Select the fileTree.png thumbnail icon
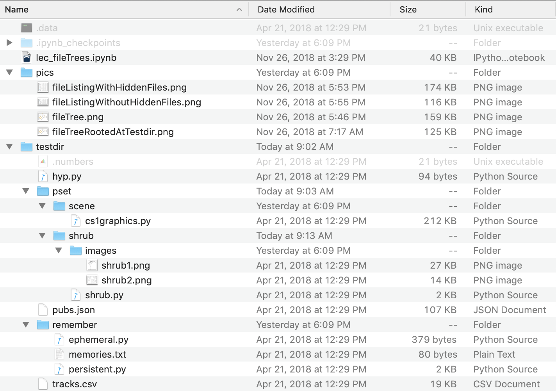This screenshot has width=556, height=392. click(43, 117)
